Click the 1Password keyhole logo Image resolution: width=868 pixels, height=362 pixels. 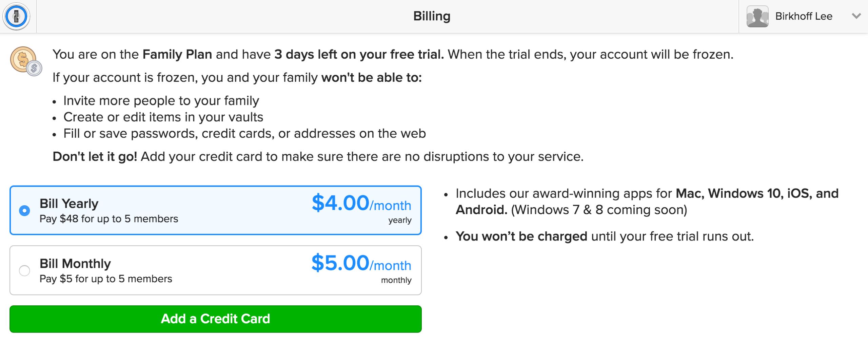point(16,16)
